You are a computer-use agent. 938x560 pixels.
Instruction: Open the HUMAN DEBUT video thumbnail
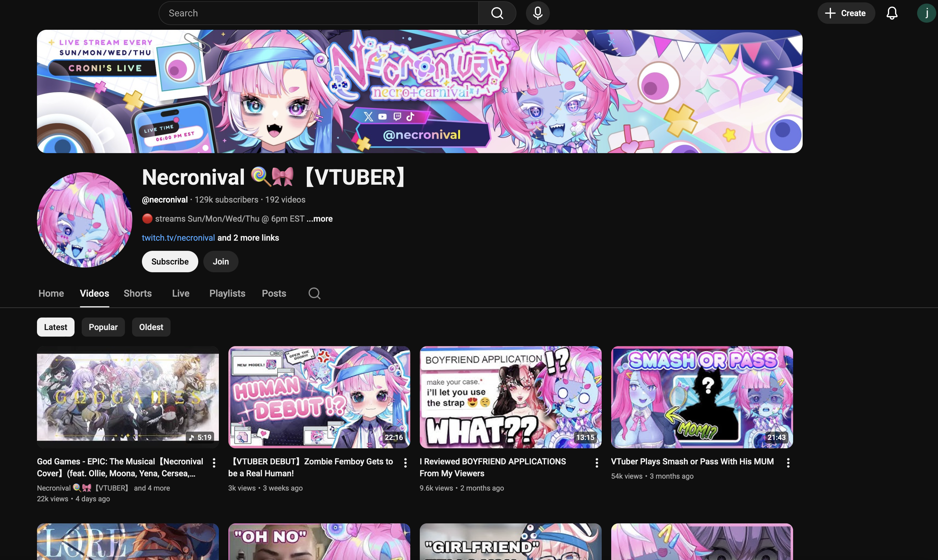319,397
